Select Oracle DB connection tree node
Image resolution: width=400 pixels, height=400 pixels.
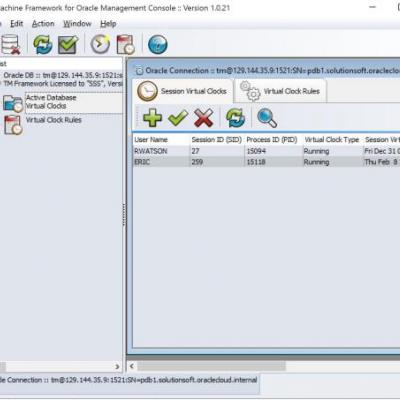(63, 75)
